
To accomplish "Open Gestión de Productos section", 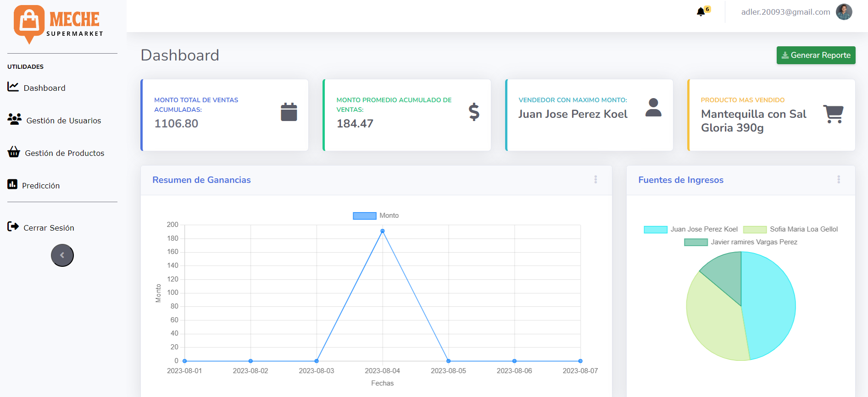I will [x=64, y=153].
